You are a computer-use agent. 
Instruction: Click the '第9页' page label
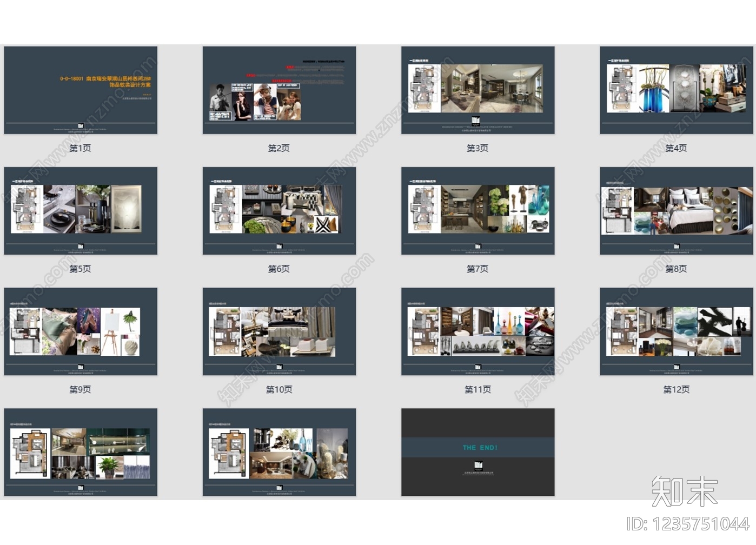[80, 389]
